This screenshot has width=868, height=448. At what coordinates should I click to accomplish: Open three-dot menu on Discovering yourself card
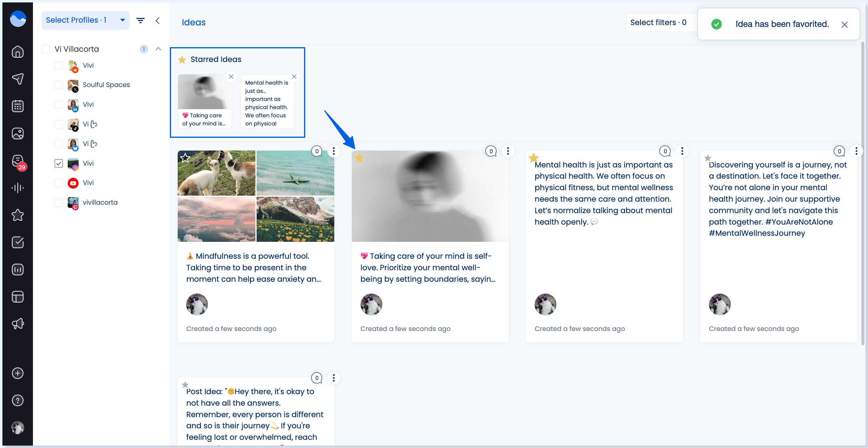coord(856,151)
